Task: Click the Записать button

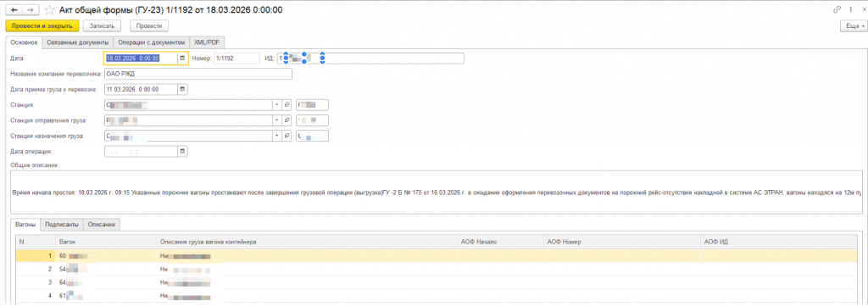Action: tap(102, 25)
